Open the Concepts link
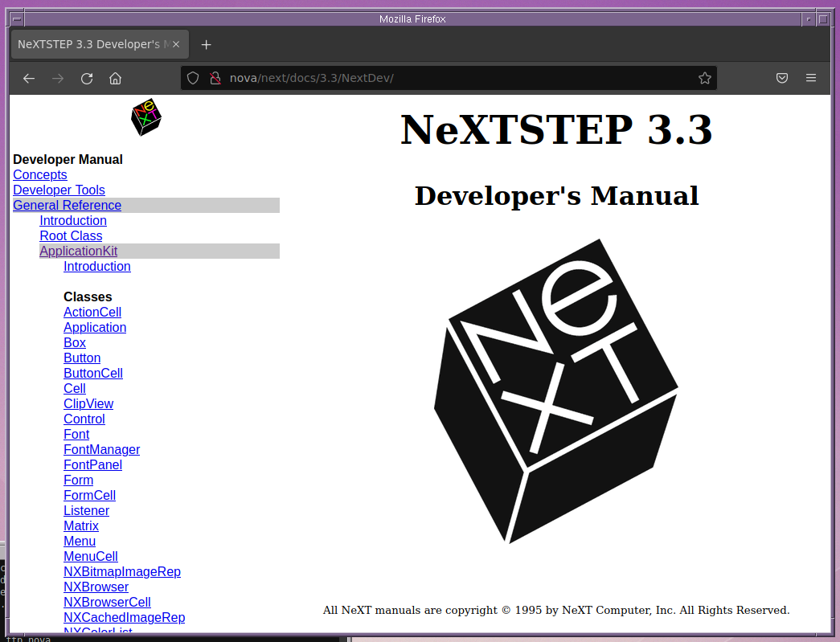 [39, 175]
